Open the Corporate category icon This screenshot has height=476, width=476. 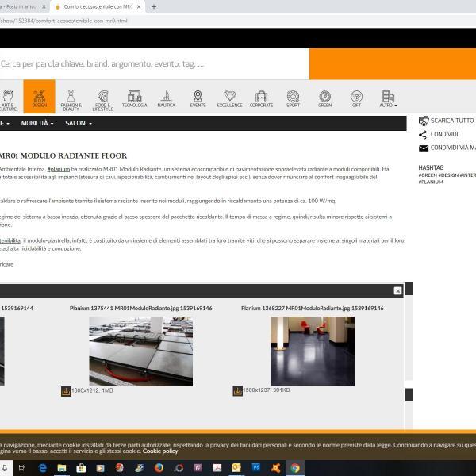[261, 98]
